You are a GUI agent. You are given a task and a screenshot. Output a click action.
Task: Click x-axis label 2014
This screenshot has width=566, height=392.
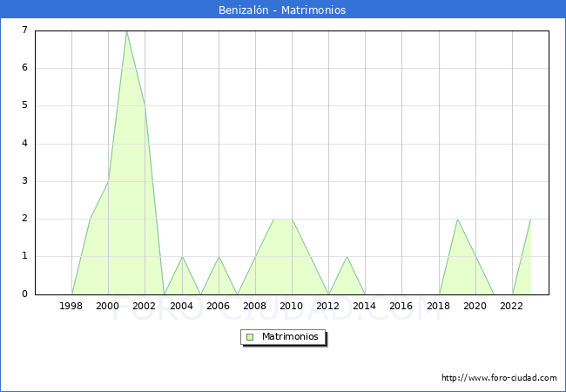[x=365, y=306]
